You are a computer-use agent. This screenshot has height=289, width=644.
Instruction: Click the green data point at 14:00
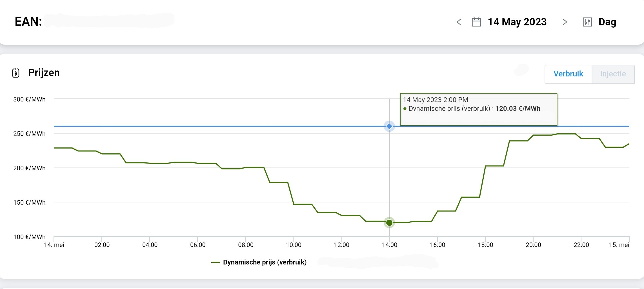(x=389, y=223)
